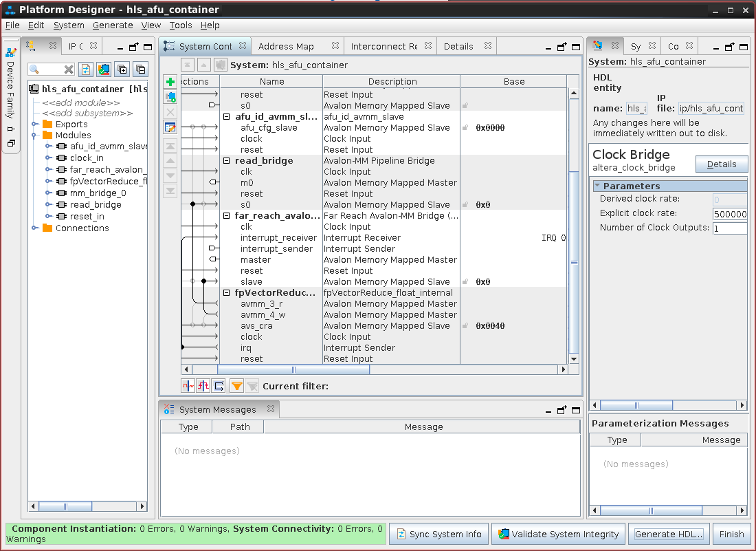Expand the Exports folder in hierarchy tree
Viewport: 756px width, 551px height.
click(x=35, y=124)
